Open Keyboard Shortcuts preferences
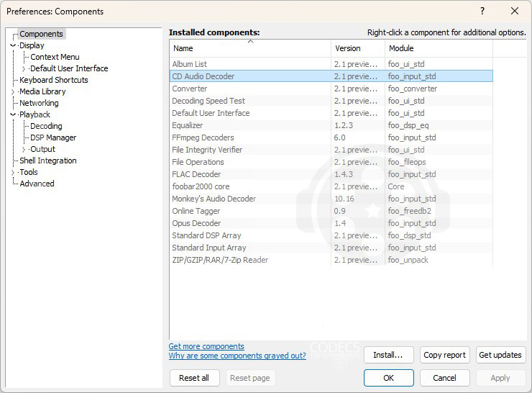The height and width of the screenshot is (393, 532). [x=54, y=80]
